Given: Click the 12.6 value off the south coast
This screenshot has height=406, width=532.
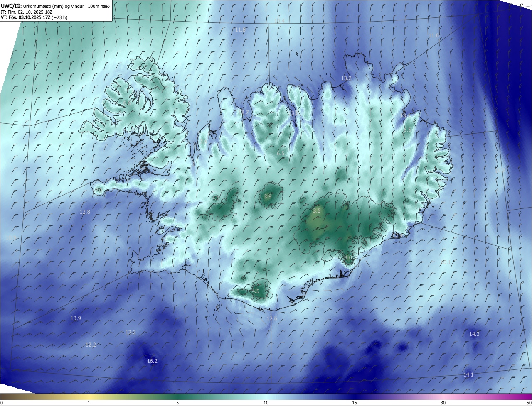Looking at the screenshot, I should click(x=272, y=319).
